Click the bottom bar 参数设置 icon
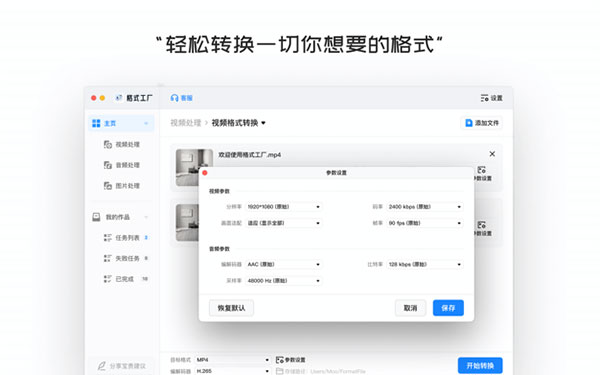 point(280,360)
